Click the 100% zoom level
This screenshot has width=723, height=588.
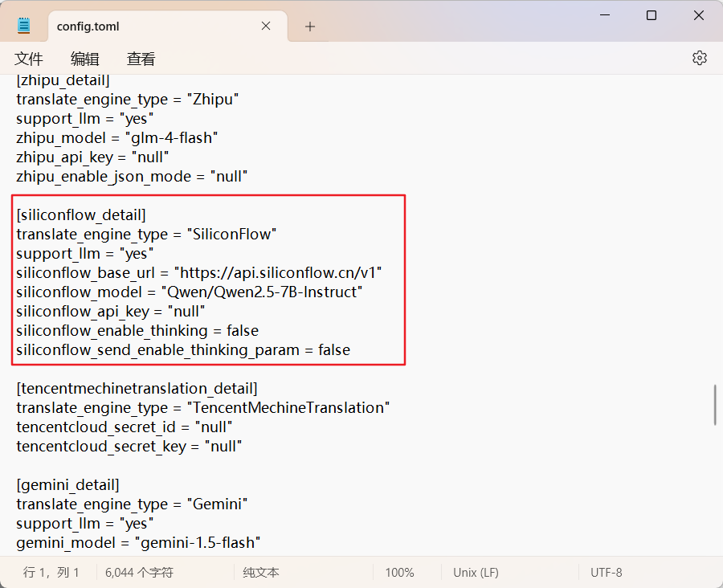click(x=399, y=572)
